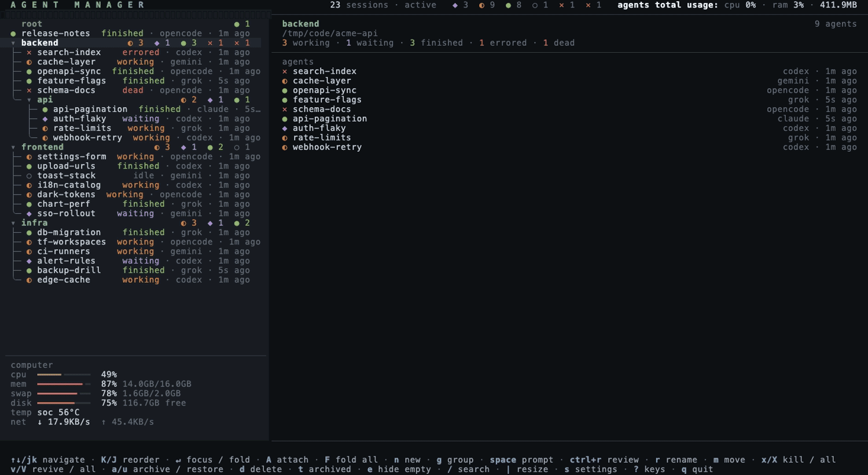Image resolution: width=868 pixels, height=475 pixels.
Task: Click the "m move" shortcut hint
Action: coord(729,460)
